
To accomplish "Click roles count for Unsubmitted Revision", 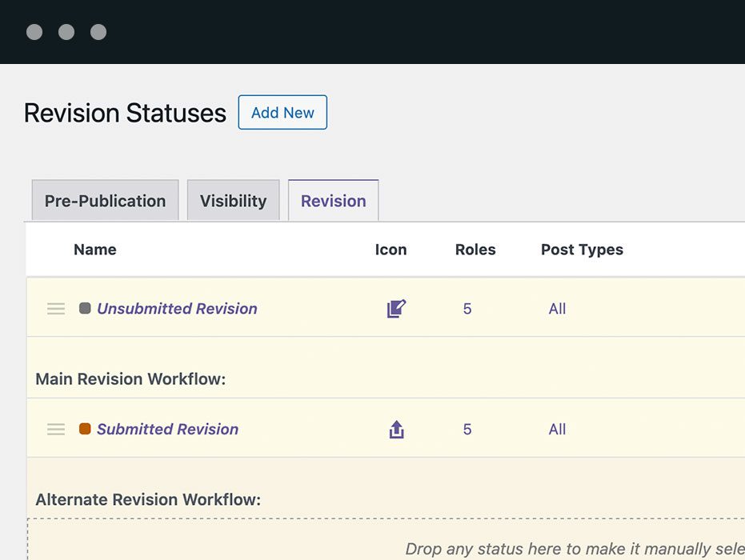I will click(x=467, y=309).
